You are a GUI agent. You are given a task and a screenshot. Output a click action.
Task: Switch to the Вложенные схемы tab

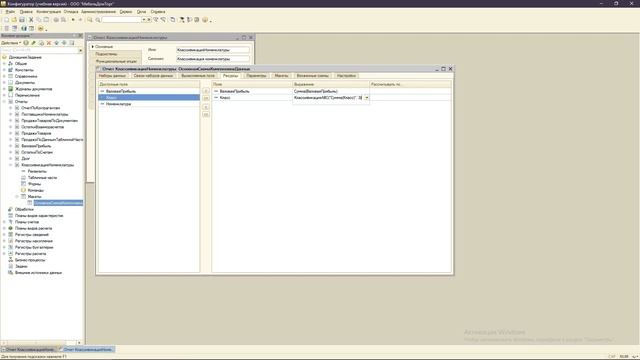pos(312,76)
